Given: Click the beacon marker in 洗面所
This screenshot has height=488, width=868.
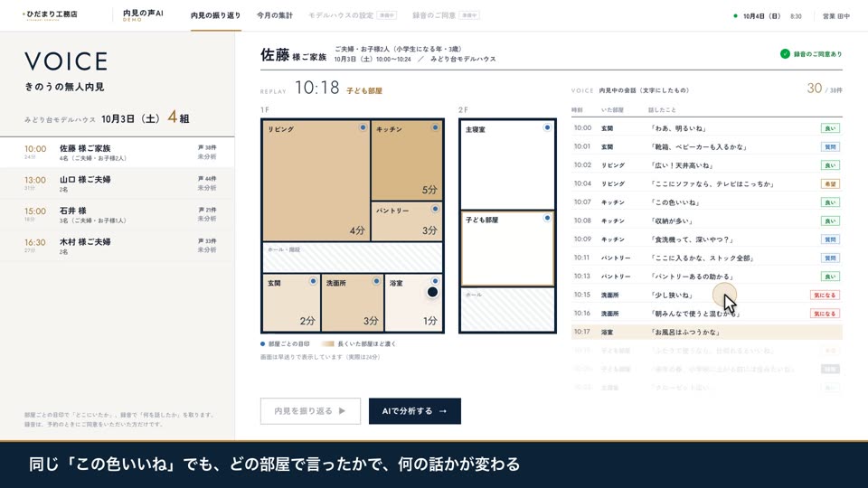Looking at the screenshot, I should click(376, 281).
